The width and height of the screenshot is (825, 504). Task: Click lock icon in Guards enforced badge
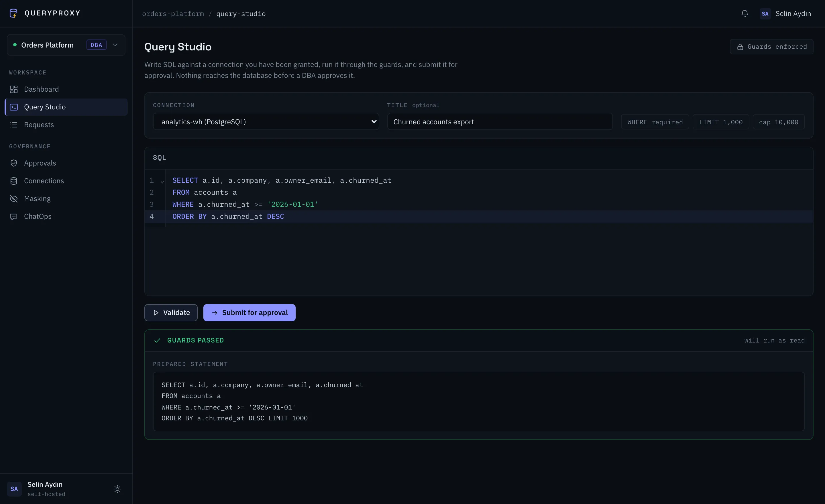[740, 47]
